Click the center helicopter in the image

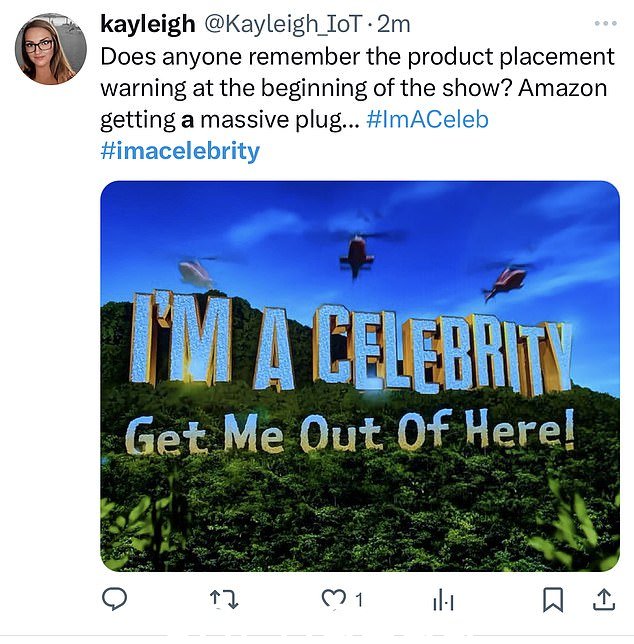356,254
